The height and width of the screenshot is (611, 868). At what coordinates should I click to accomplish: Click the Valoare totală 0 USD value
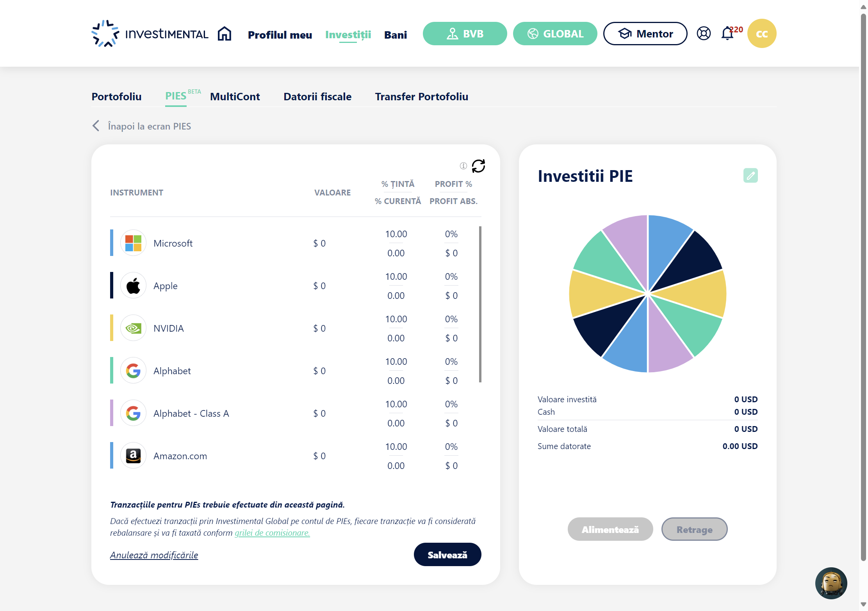point(746,429)
